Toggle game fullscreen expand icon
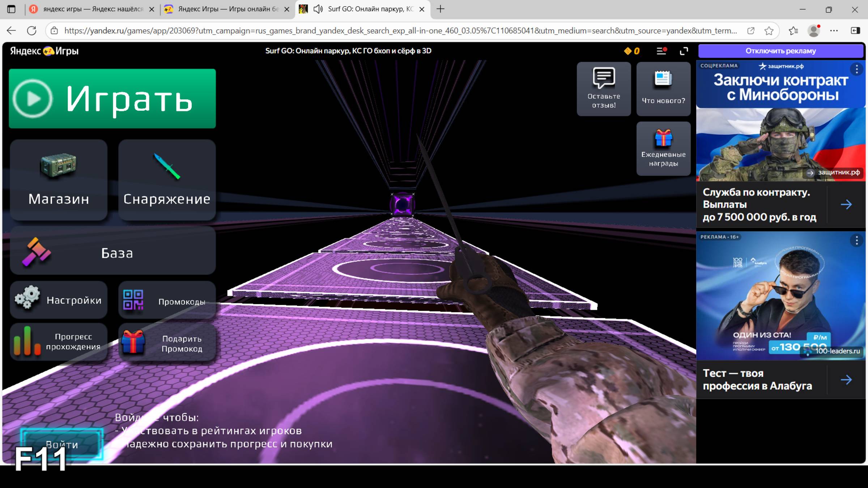This screenshot has height=488, width=868. [x=684, y=51]
